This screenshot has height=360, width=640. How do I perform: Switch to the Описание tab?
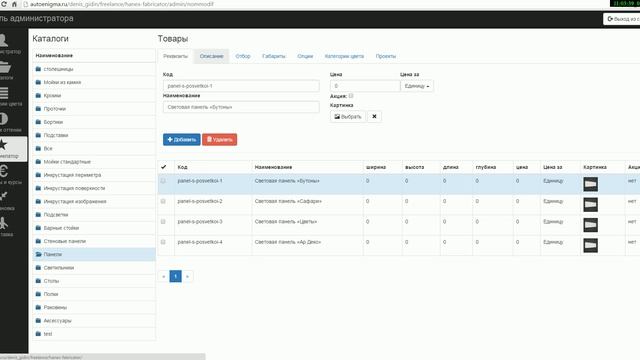coord(211,56)
